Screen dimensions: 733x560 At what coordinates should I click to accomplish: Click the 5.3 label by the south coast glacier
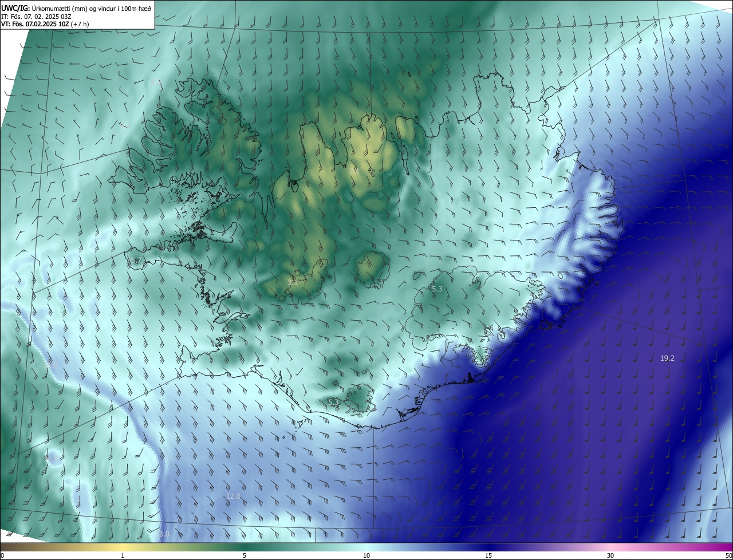pos(333,403)
